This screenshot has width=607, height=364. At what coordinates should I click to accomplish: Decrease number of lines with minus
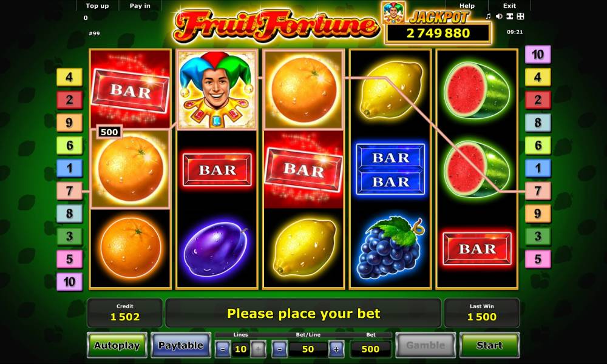point(223,349)
